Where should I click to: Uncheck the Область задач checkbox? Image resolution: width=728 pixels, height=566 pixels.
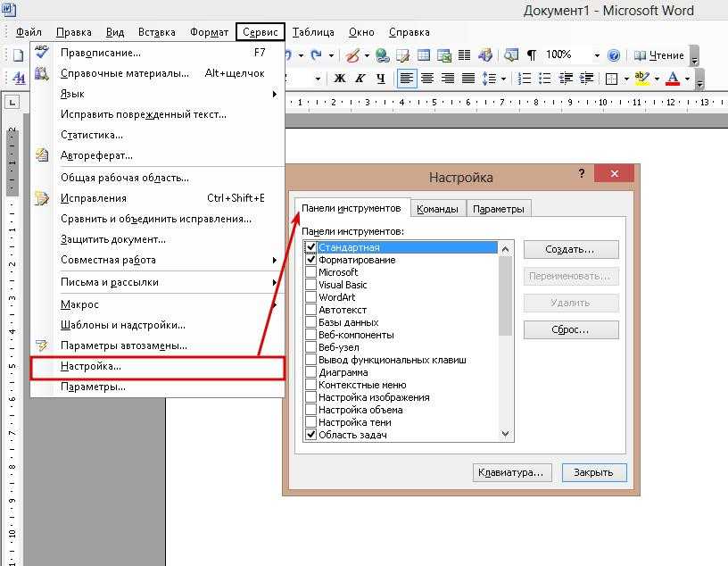point(310,435)
